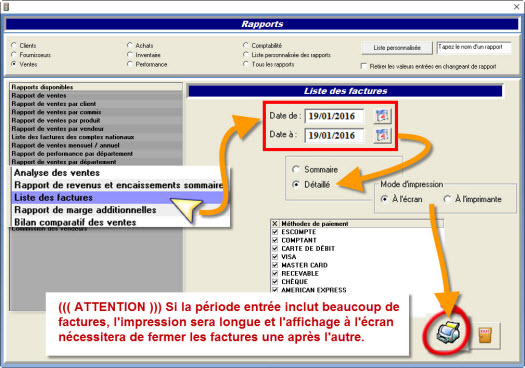525x368 pixels.
Task: Select Rapport de ventes par client
Action: pyautogui.click(x=96, y=104)
